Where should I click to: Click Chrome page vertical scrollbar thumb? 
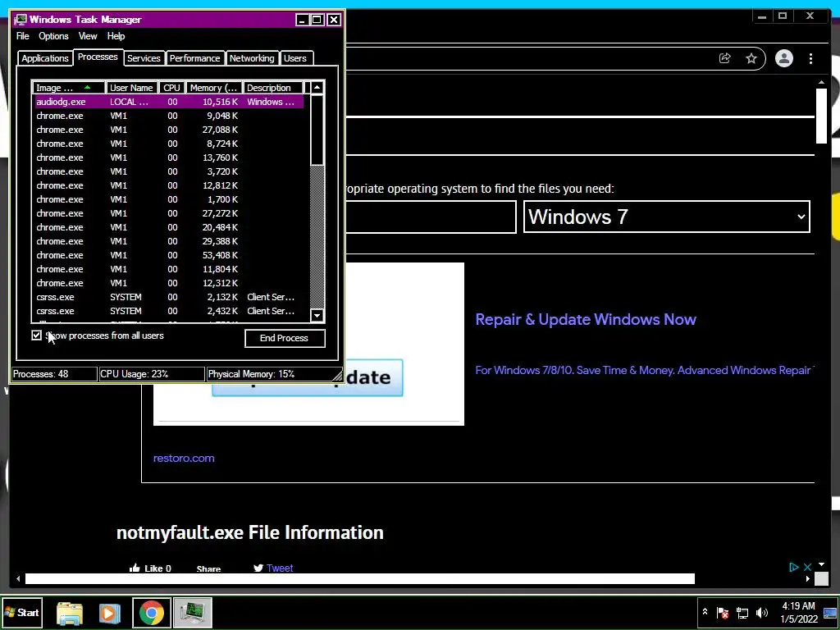pos(821,116)
